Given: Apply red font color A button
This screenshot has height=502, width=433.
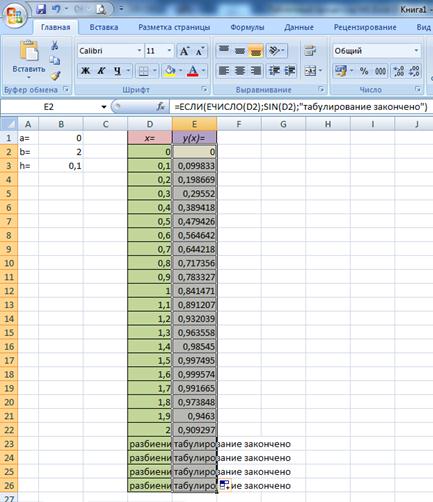Looking at the screenshot, I should tap(193, 71).
